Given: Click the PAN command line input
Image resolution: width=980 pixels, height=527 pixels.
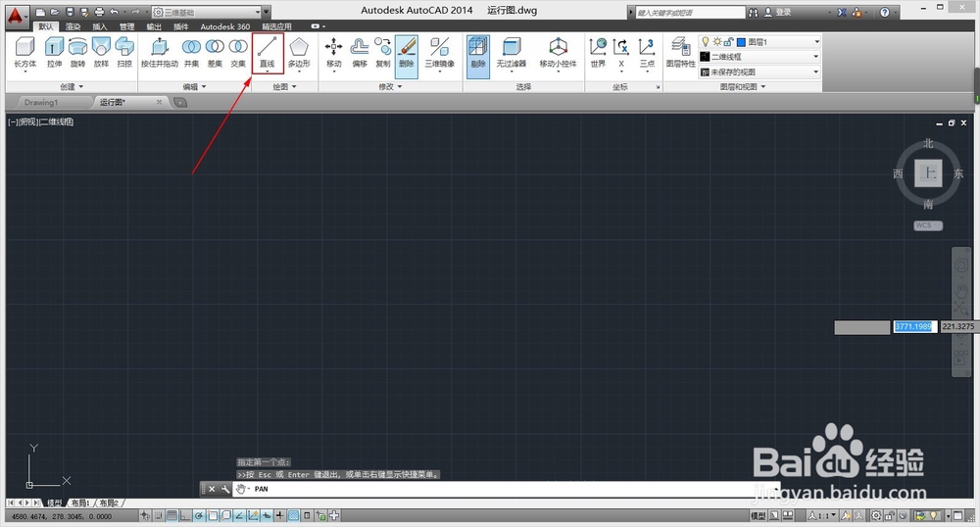Looking at the screenshot, I should pos(507,489).
